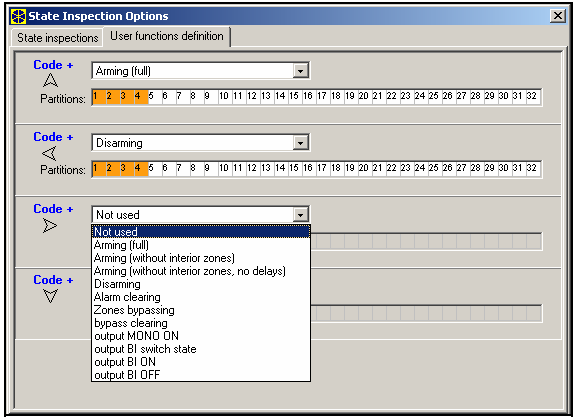This screenshot has width=576, height=419.
Task: Open the Disarming function dropdown arrow
Action: click(x=300, y=142)
